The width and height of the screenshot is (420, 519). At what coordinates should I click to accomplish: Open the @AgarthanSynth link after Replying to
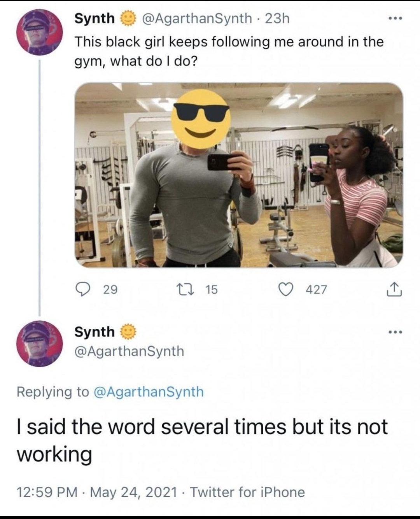(x=148, y=391)
